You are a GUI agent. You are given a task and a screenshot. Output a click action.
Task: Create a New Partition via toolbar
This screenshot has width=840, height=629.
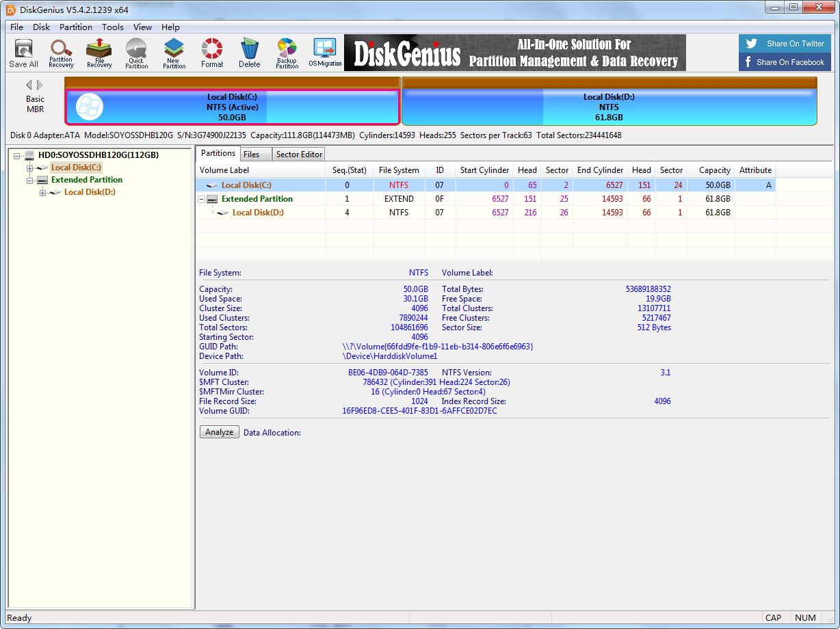[174, 53]
